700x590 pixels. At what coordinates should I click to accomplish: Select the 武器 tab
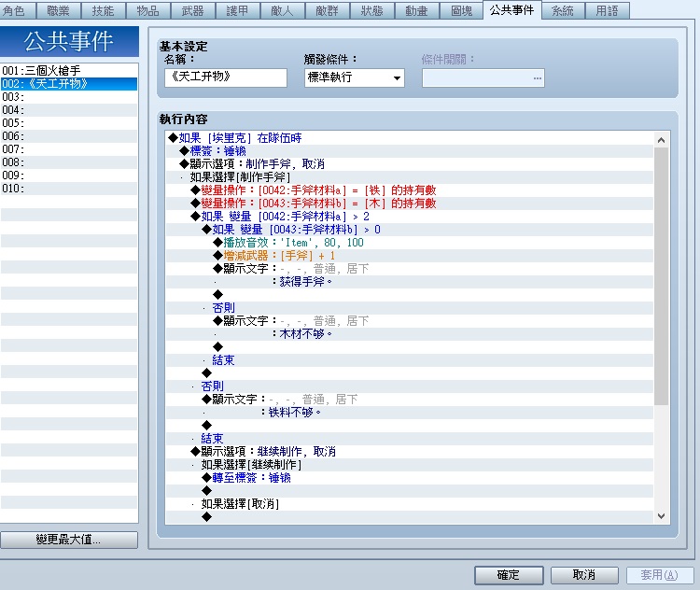193,10
